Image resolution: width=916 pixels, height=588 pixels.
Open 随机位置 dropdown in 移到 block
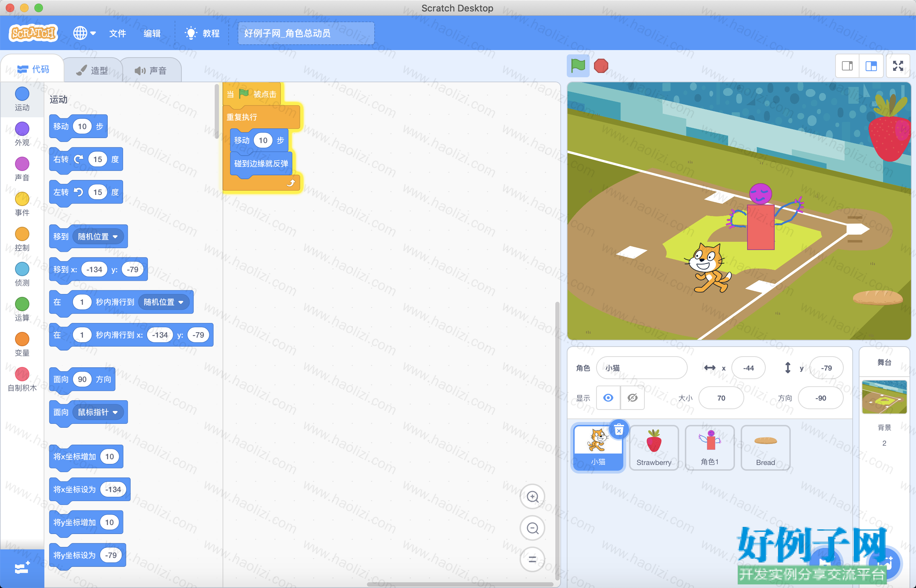point(98,237)
